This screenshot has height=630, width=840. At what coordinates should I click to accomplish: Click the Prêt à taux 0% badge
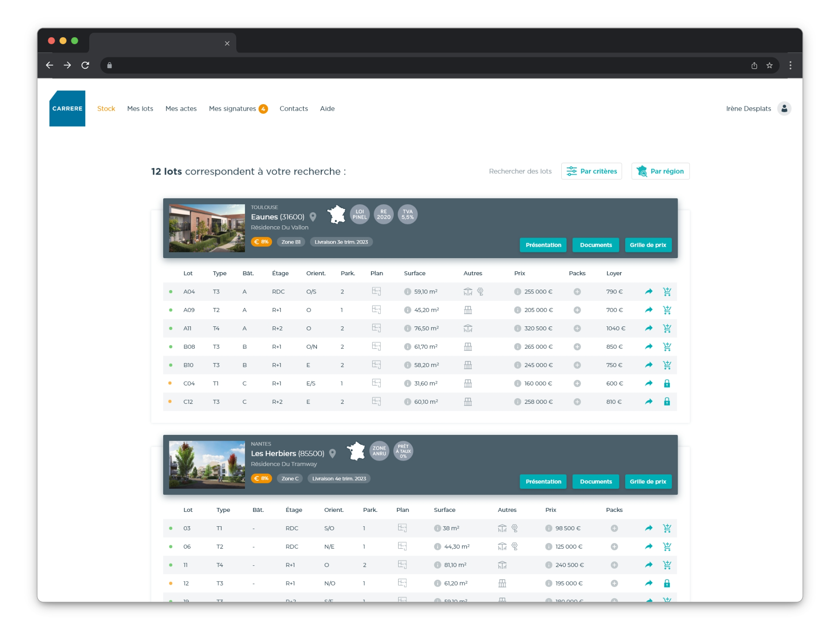pyautogui.click(x=403, y=451)
